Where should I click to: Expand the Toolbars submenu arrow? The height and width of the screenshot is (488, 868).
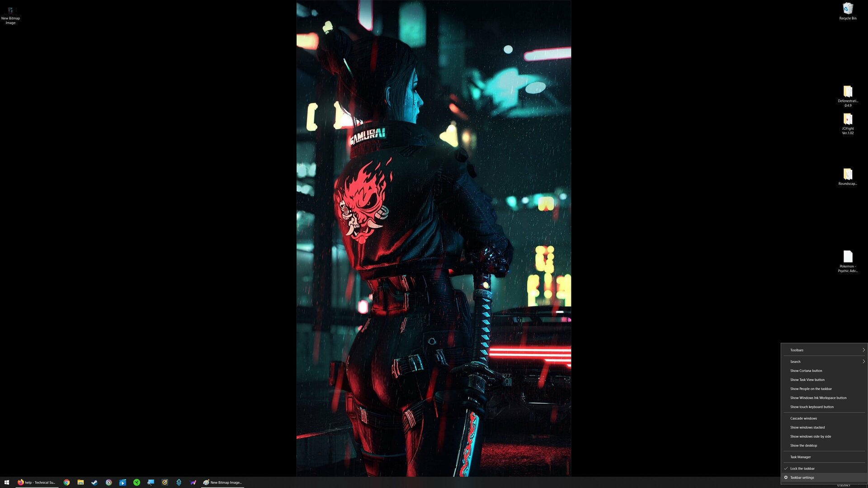(x=863, y=350)
